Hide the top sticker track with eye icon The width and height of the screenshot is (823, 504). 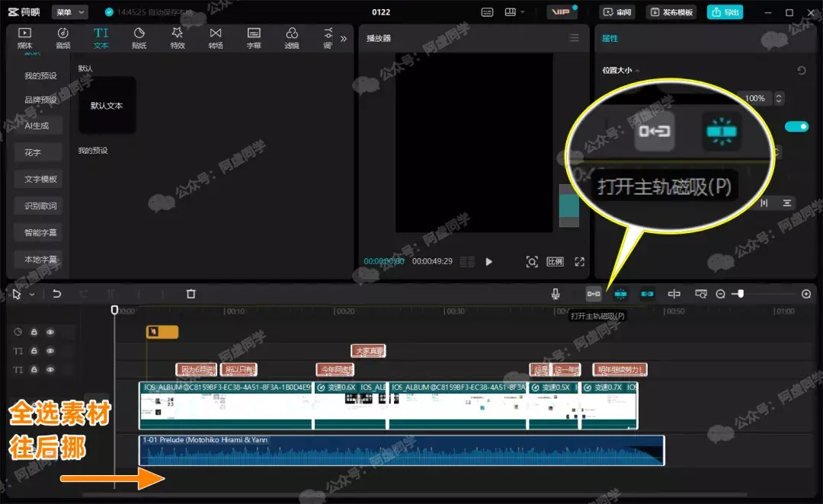(x=50, y=332)
